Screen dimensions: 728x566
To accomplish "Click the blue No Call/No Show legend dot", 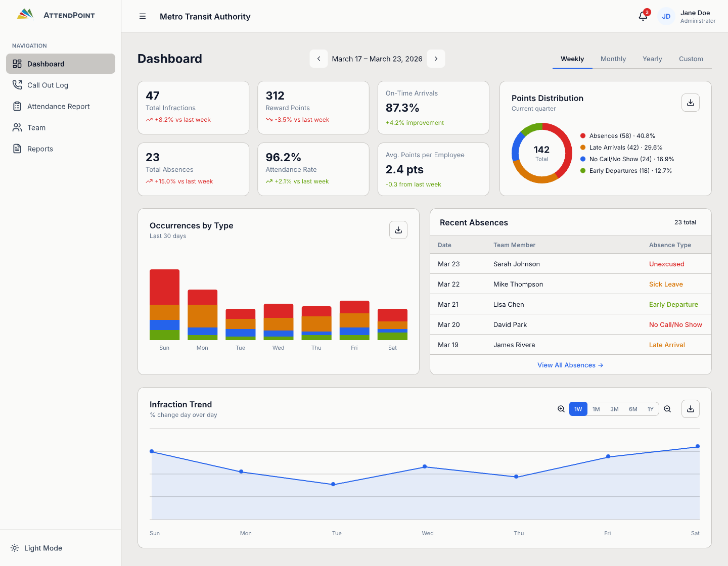I will [x=583, y=159].
